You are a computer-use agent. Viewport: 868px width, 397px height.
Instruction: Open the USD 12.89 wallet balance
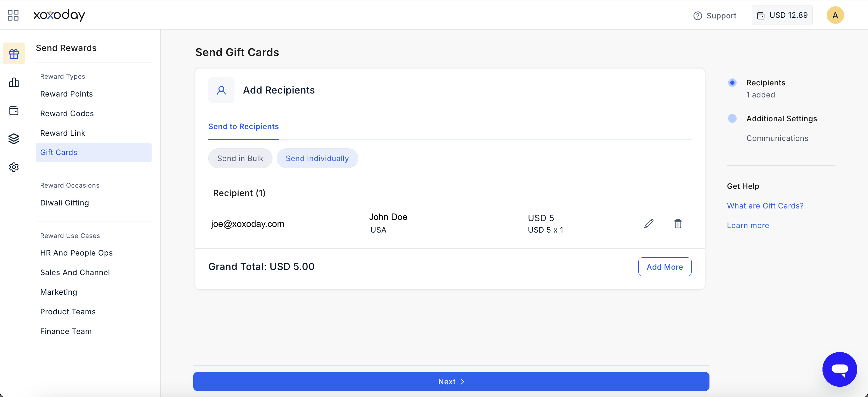(782, 15)
